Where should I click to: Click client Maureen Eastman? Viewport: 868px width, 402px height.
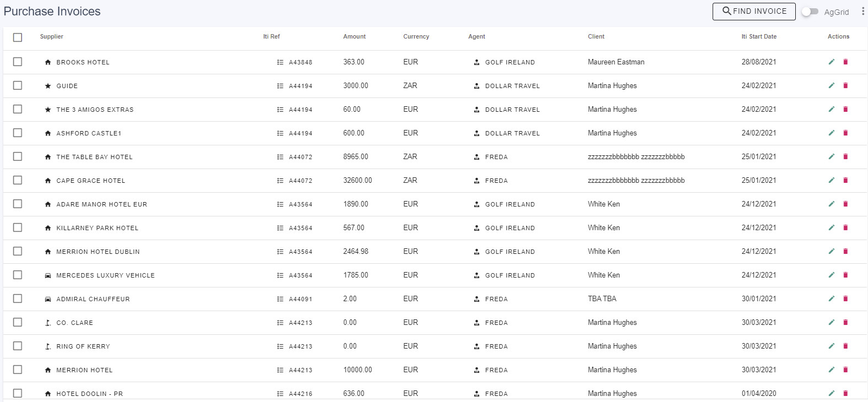click(x=616, y=62)
